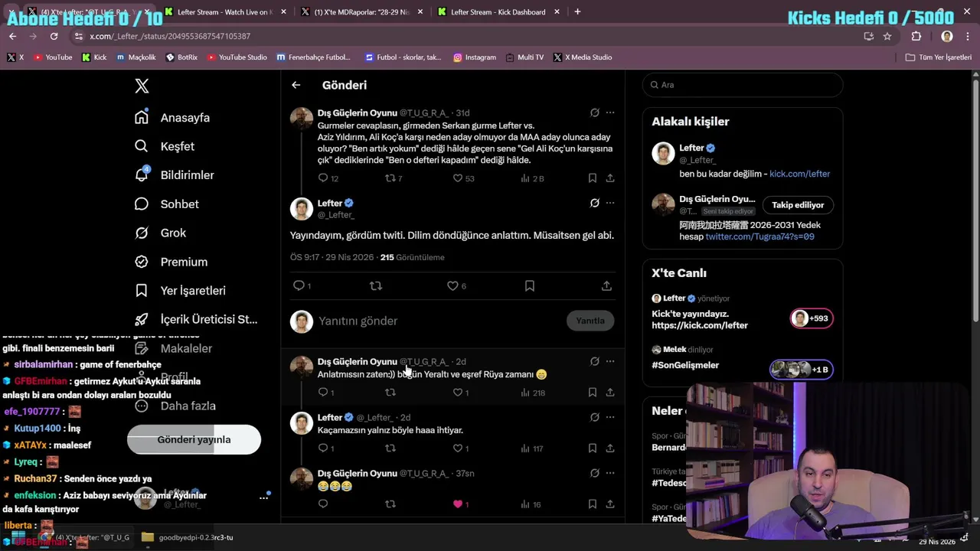Share the Gurmeler cevaplasın post
The height and width of the screenshot is (551, 980).
tap(610, 178)
